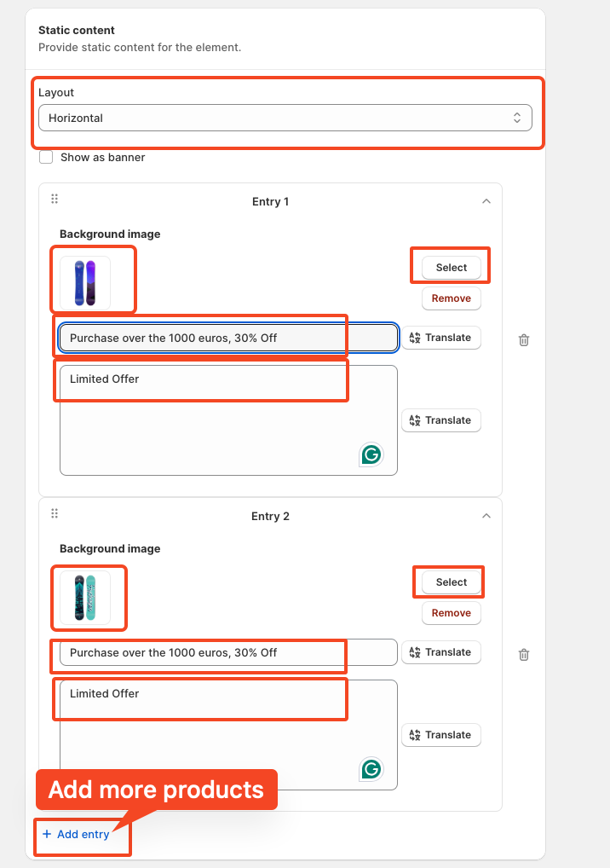Image resolution: width=610 pixels, height=868 pixels.
Task: Click the Entry 2 teal snowboard thumbnail
Action: click(85, 598)
